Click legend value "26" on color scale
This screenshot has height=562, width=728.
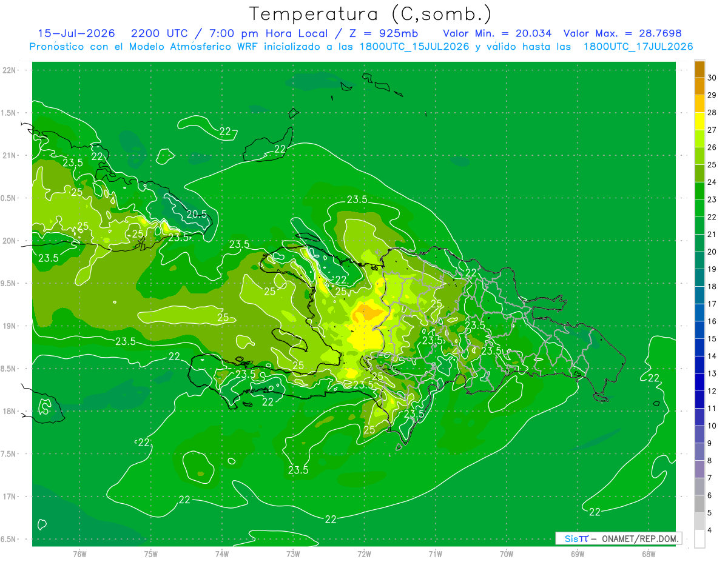(712, 147)
